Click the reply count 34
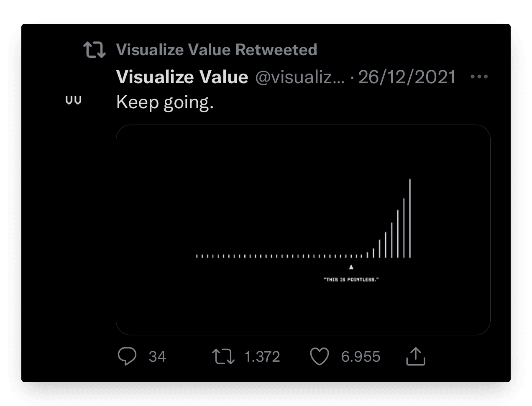 tap(157, 357)
